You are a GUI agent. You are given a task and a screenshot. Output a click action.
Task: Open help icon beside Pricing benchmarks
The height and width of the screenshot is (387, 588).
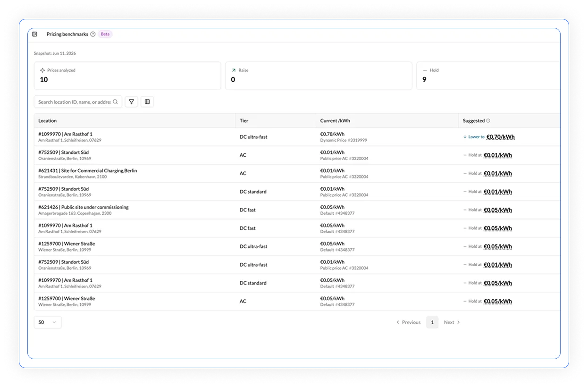click(93, 34)
